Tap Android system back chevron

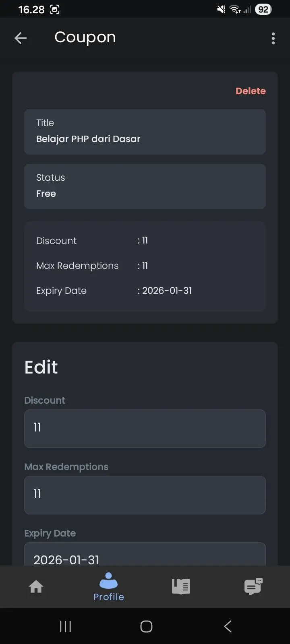[x=228, y=626]
